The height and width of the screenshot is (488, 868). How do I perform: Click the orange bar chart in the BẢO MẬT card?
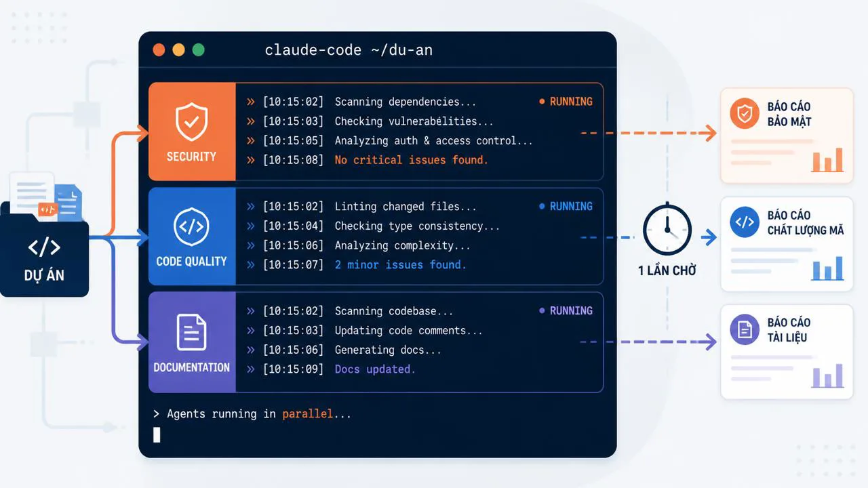[x=827, y=160]
